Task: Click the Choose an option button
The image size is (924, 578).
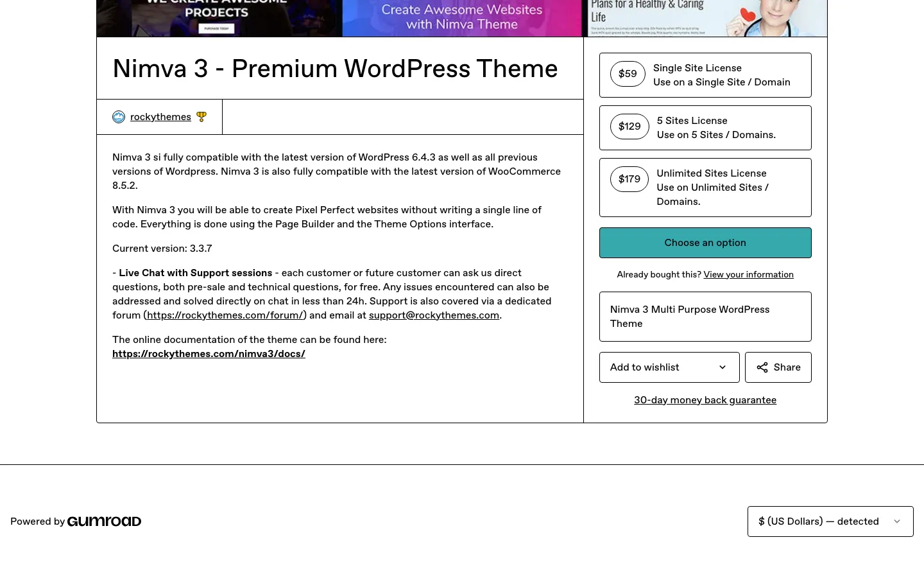Action: click(x=705, y=243)
